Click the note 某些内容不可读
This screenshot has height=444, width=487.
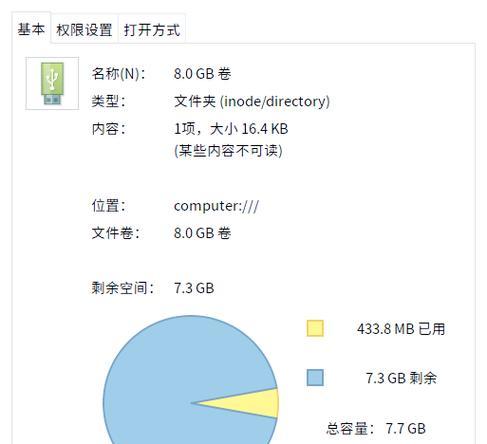coord(228,151)
